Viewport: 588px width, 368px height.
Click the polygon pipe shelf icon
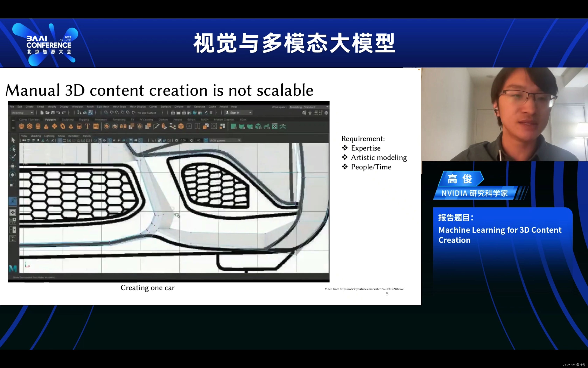(x=79, y=126)
